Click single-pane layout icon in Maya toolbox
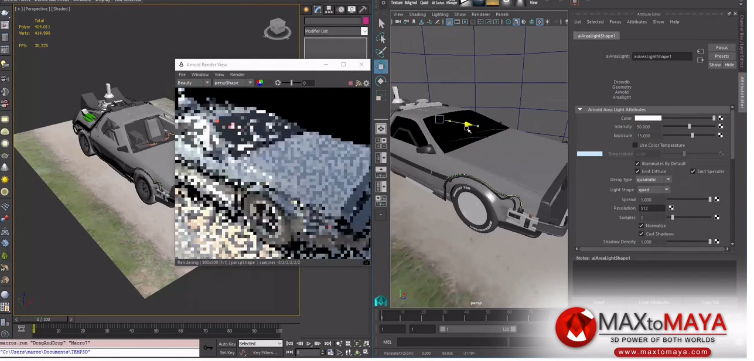Screen dimensions: 754x361 (381, 128)
